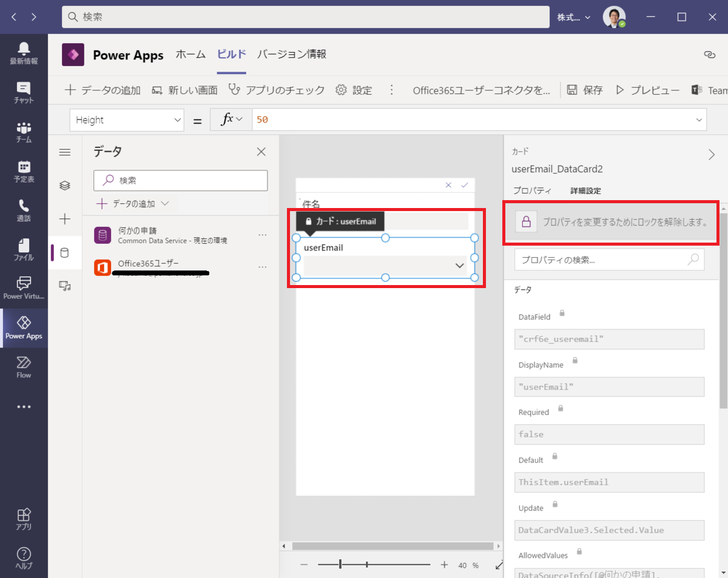This screenshot has width=728, height=578.
Task: Click the app name Office365ユーザーコネクタを
Action: pos(482,90)
